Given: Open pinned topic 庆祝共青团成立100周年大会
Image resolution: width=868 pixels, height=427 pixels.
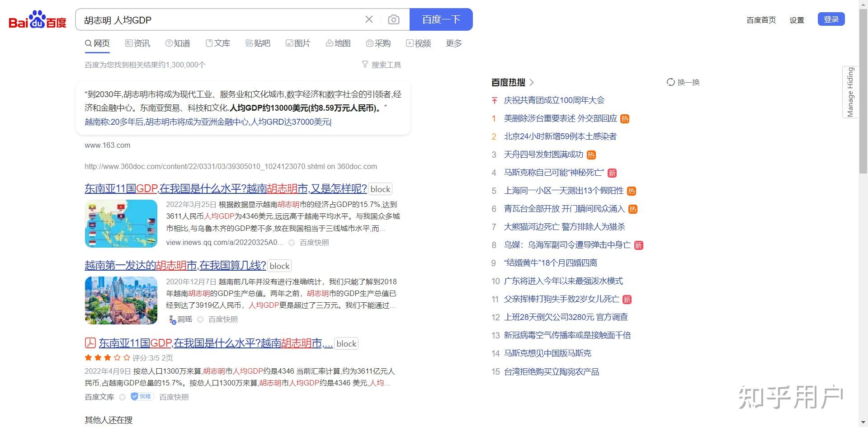Looking at the screenshot, I should coord(554,100).
